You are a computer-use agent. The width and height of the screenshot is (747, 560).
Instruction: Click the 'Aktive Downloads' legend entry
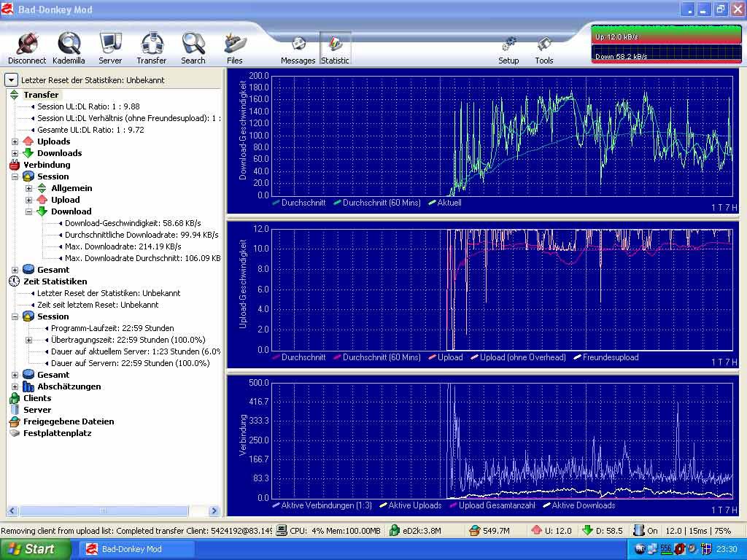point(578,505)
